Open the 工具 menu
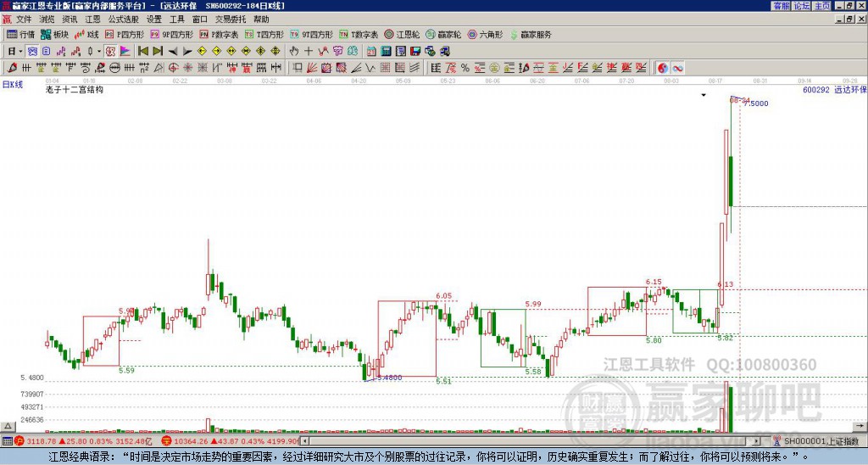Image resolution: width=868 pixels, height=465 pixels. [x=177, y=20]
